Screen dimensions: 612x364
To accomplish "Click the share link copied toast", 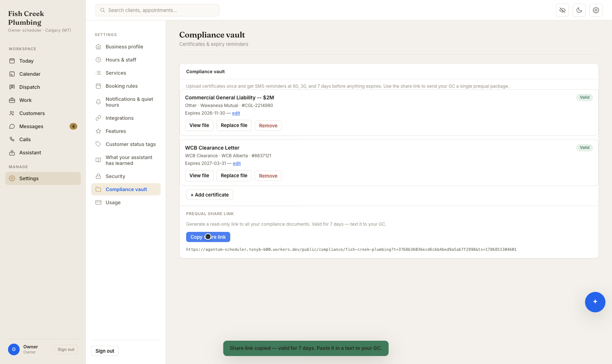I will click(306, 348).
